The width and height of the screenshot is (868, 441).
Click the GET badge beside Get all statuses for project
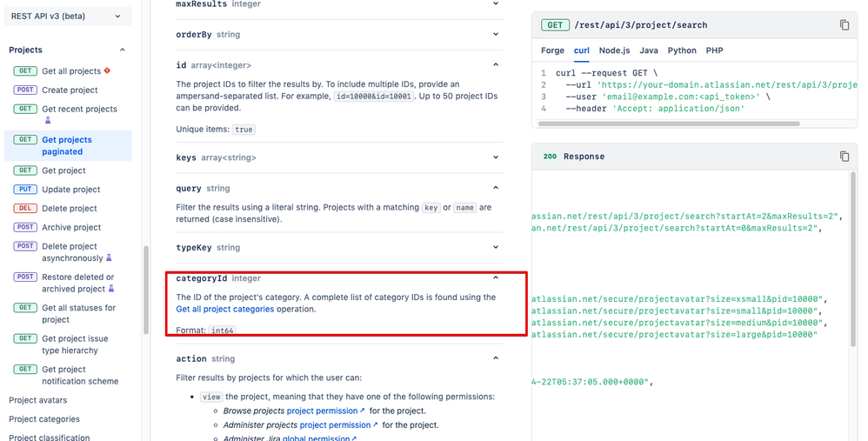[25, 308]
